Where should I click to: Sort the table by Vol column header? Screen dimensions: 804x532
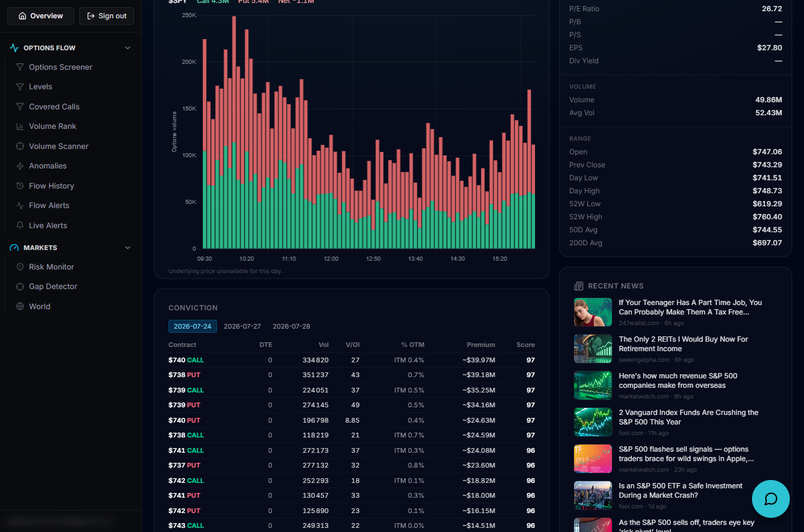pos(323,345)
